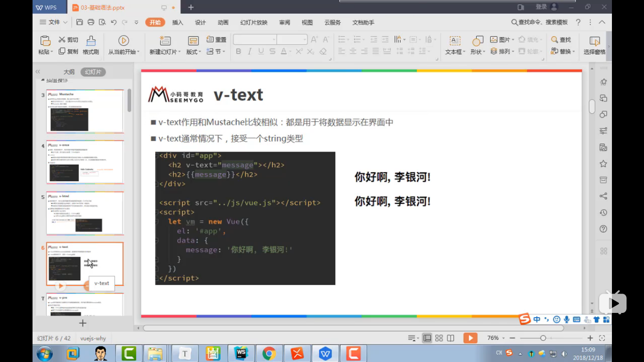The height and width of the screenshot is (362, 644).
Task: Click the slide panel vertical scrollbar thumb
Action: (x=129, y=100)
